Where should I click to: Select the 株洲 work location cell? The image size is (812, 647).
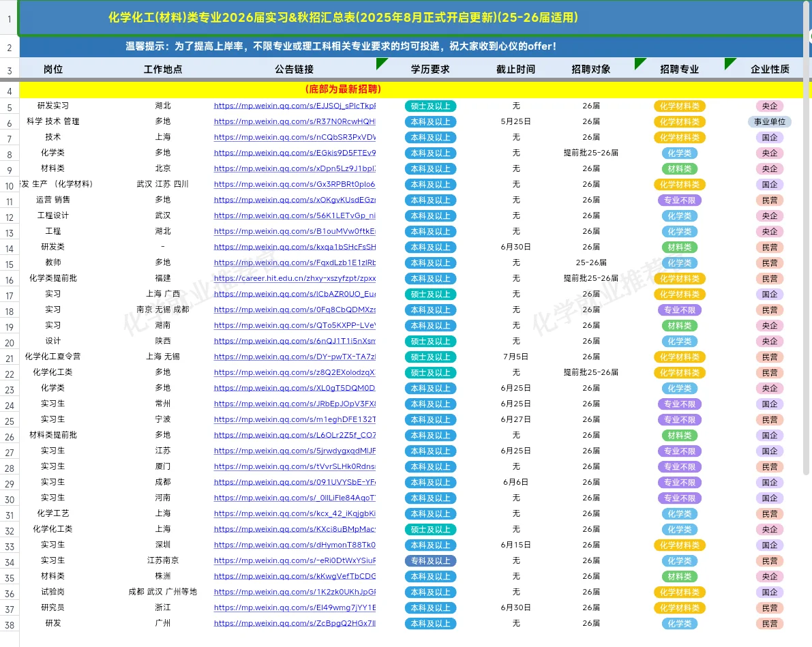(164, 576)
